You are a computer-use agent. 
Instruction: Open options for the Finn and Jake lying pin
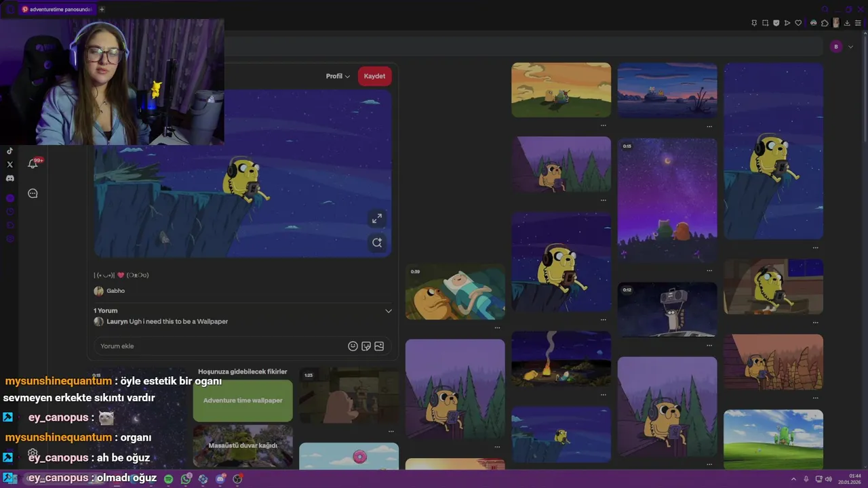tap(497, 327)
